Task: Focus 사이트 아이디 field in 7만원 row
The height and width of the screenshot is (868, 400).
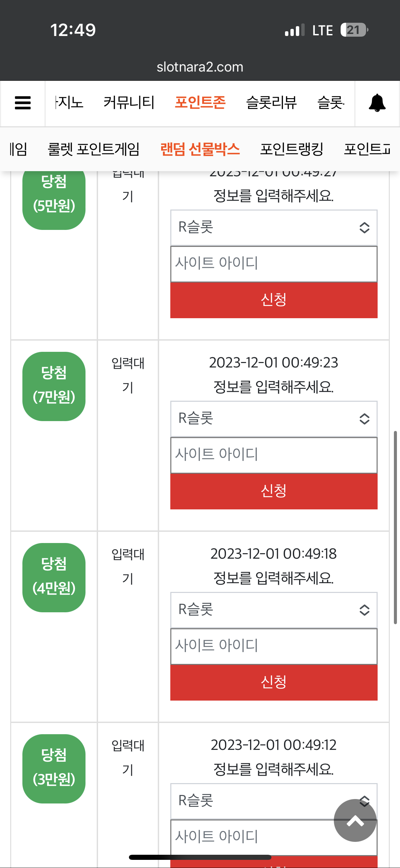Action: (274, 455)
